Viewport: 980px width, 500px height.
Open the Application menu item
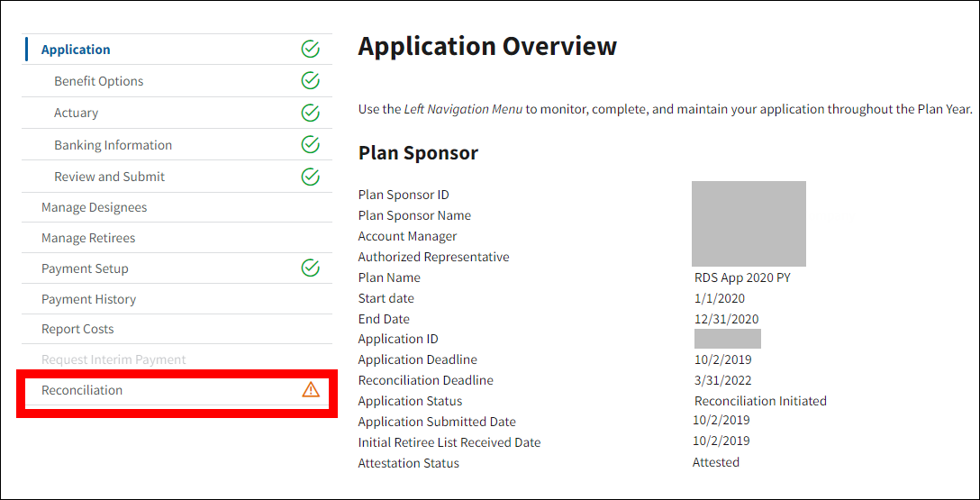[x=76, y=50]
